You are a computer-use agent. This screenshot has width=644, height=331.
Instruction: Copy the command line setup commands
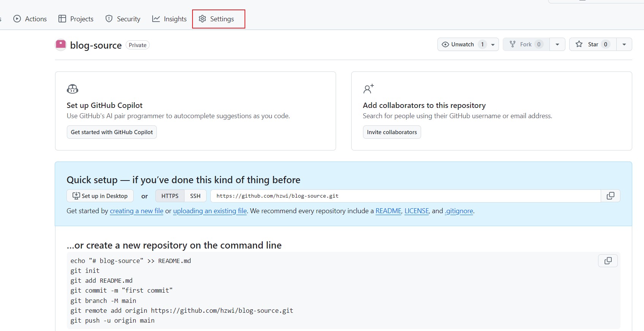(x=608, y=261)
